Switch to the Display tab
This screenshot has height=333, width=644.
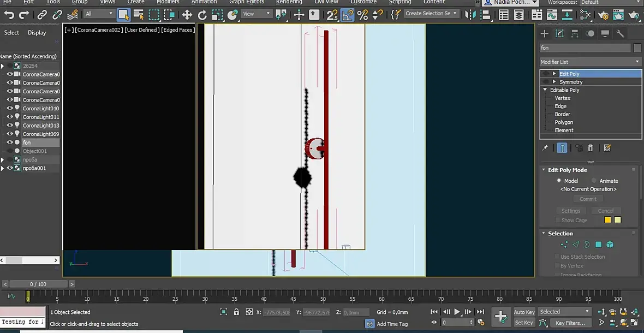click(x=37, y=33)
